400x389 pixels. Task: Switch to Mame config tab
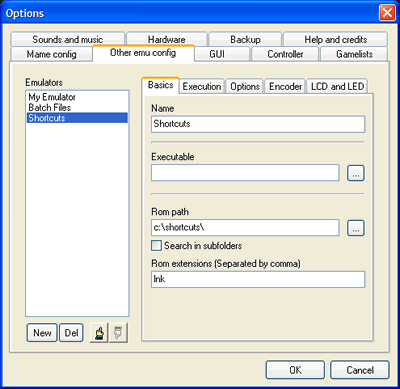(x=52, y=54)
